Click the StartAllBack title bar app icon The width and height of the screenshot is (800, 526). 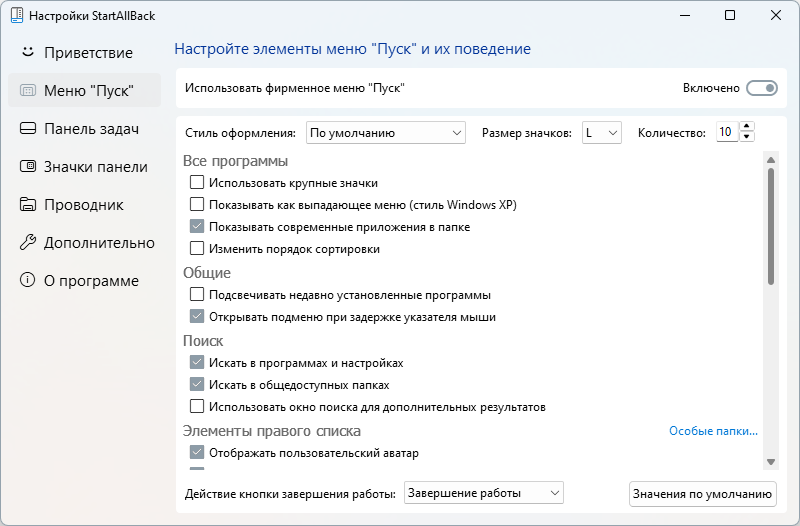(x=16, y=15)
